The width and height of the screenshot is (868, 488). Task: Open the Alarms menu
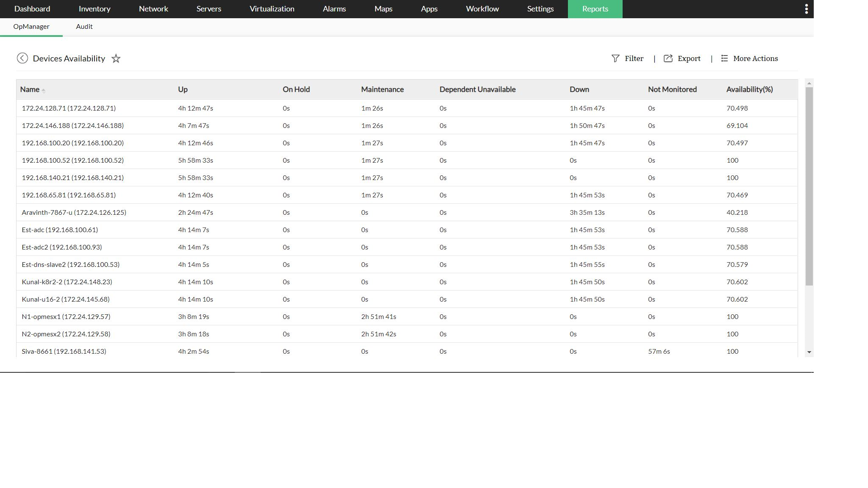click(334, 9)
